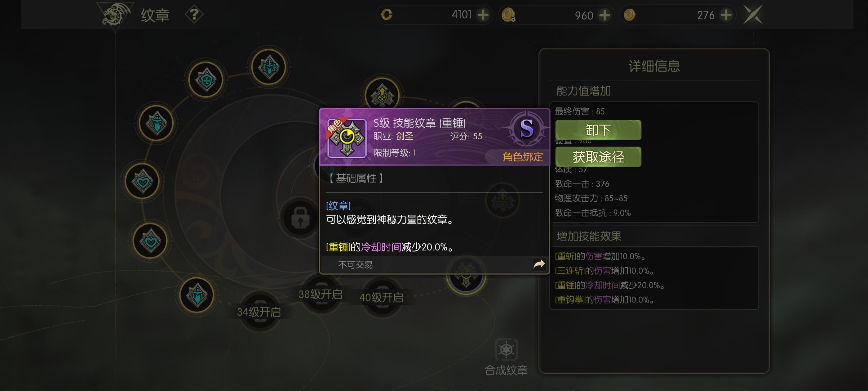Image resolution: width=868 pixels, height=391 pixels.
Task: Click the 获取途径 button
Action: coord(598,157)
